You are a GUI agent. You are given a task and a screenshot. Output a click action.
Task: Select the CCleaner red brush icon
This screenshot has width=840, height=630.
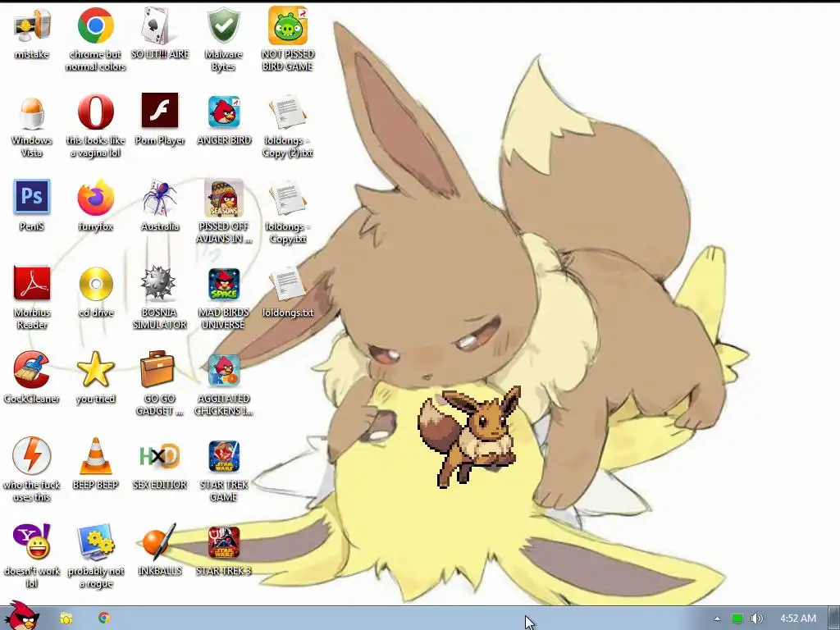pos(32,370)
